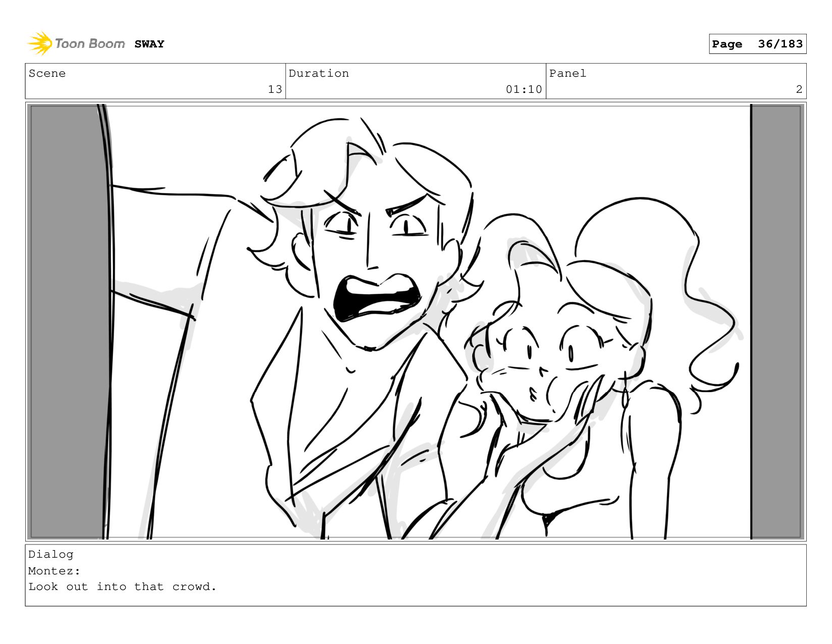This screenshot has width=832, height=644.
Task: Select the Scene label
Action: [x=47, y=73]
